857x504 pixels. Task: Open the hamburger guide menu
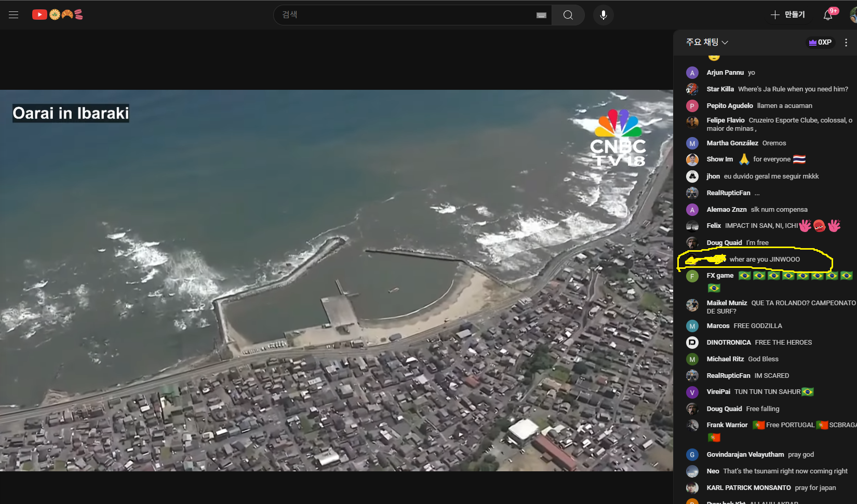pos(14,15)
